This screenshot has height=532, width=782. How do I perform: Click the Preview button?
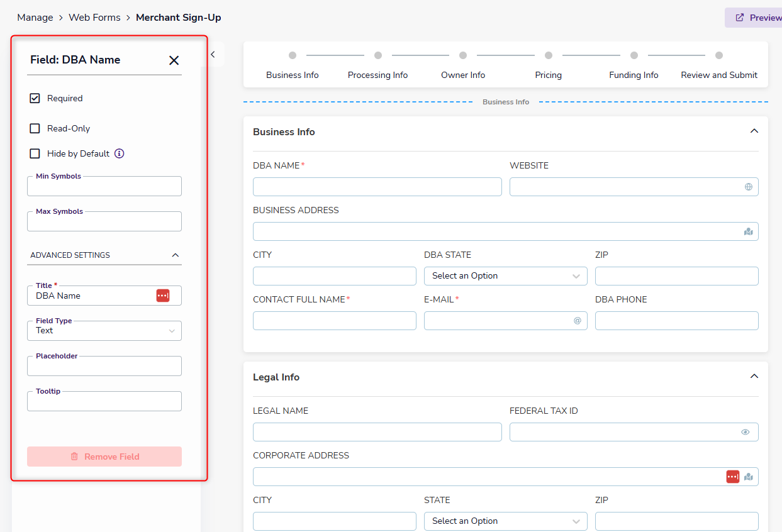[754, 18]
